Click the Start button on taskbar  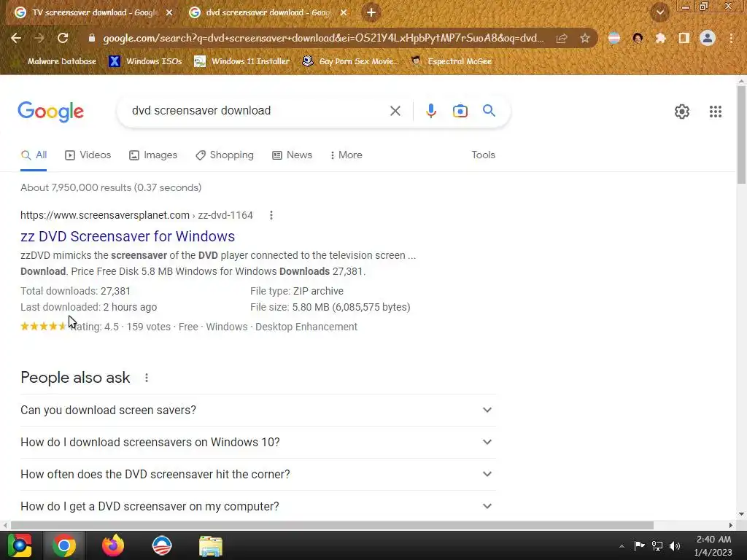tap(20, 545)
